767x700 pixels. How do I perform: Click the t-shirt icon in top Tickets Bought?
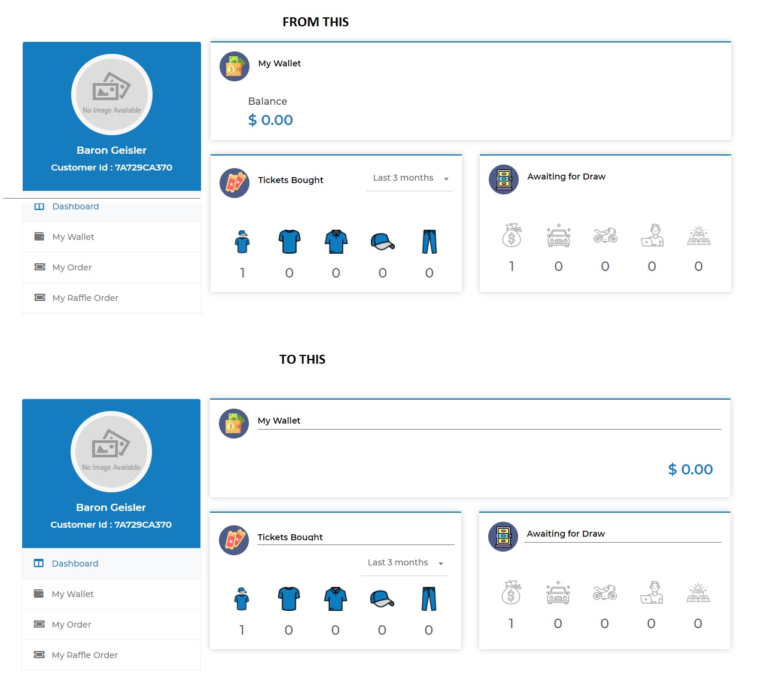(x=290, y=242)
